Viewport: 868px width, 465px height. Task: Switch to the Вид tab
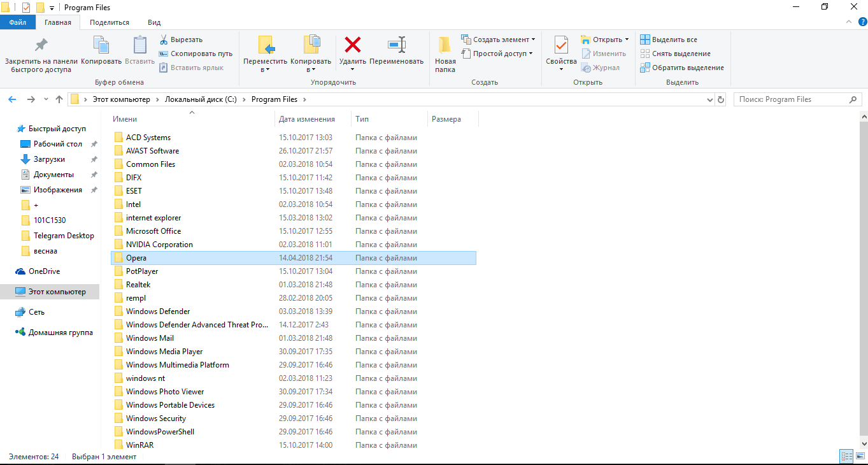[154, 22]
